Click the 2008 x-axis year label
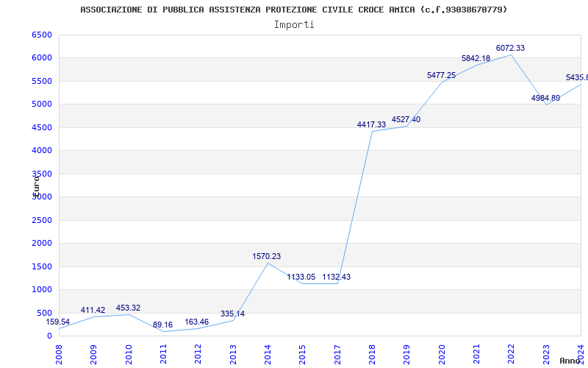588x368 pixels. 59,354
